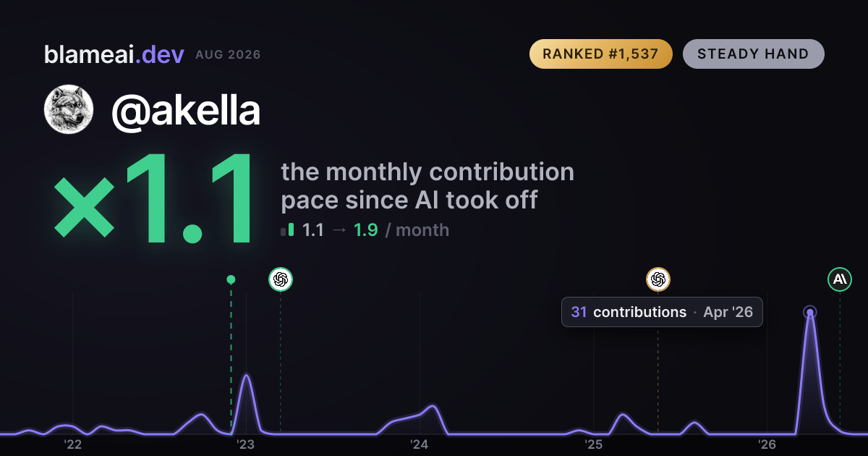Select the green dot atop the dashed line
Image resolution: width=868 pixels, height=456 pixels.
point(231,279)
